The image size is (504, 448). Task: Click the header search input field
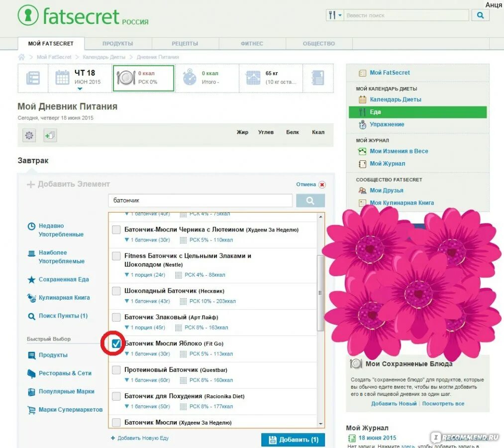click(406, 15)
